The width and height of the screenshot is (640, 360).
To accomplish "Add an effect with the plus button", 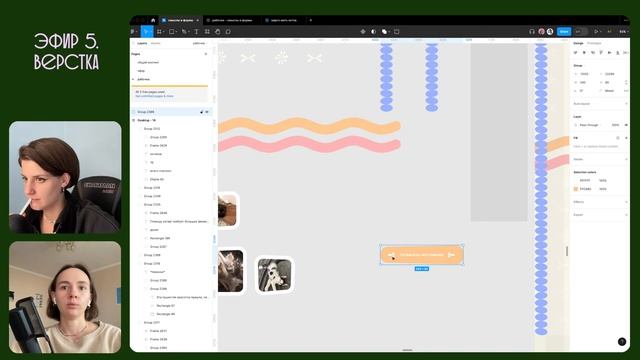I will [626, 202].
